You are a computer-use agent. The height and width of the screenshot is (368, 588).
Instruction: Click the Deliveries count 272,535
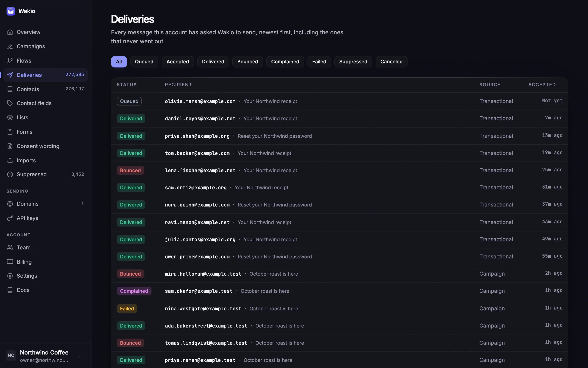[75, 74]
